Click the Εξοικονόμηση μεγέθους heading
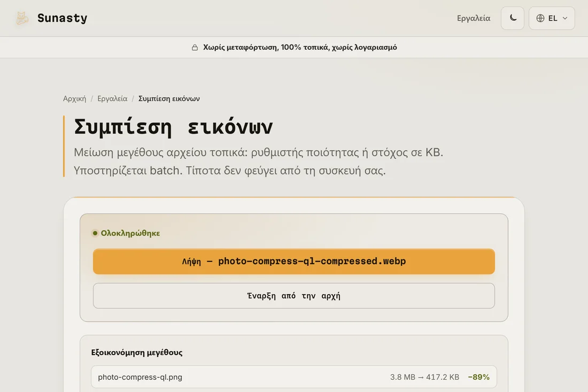588x392 pixels. [x=137, y=352]
